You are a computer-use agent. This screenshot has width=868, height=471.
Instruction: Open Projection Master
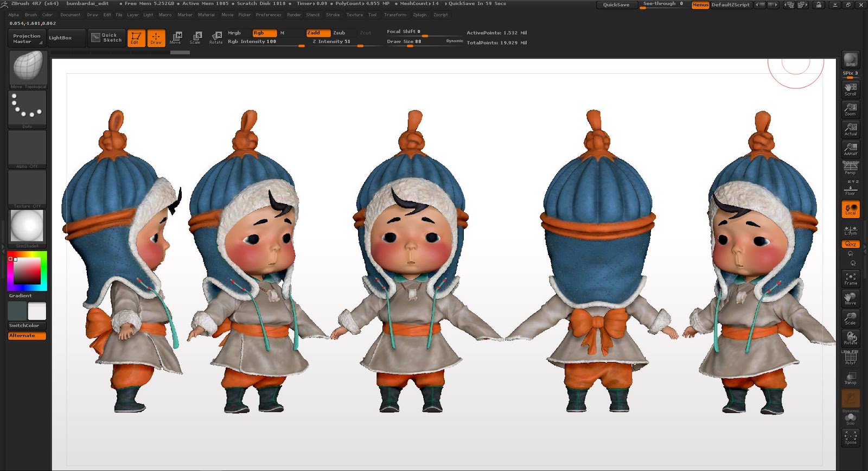point(27,38)
